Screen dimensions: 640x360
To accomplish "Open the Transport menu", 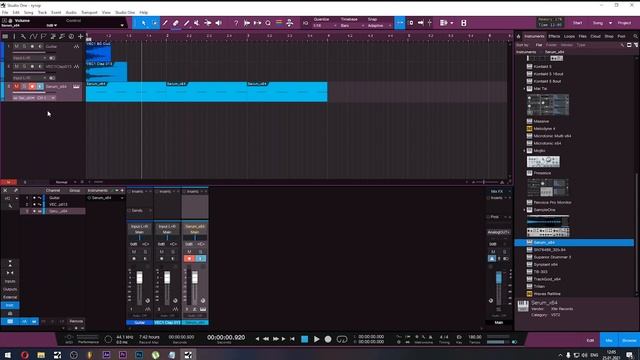I will [x=89, y=13].
